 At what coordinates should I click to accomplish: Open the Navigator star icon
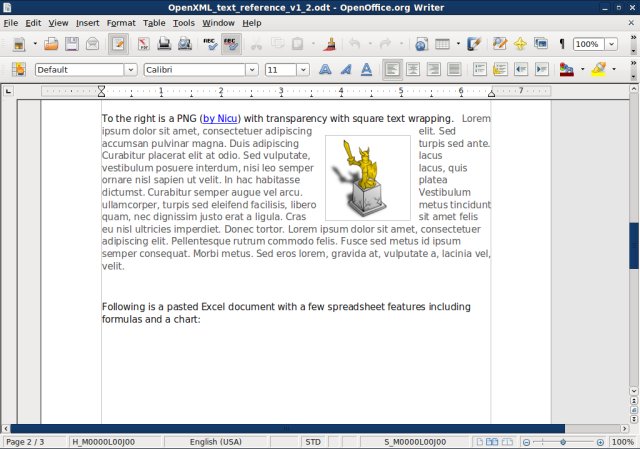click(x=520, y=44)
